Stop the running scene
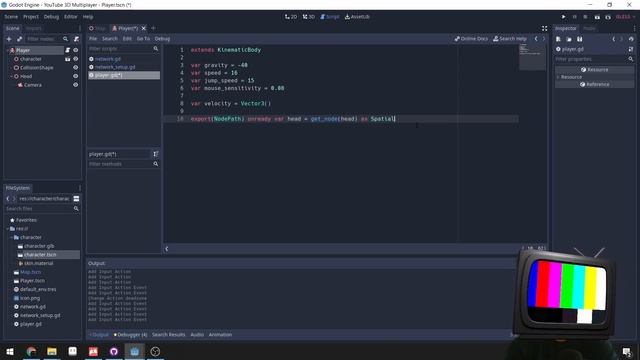Screen dimensions: 640x360 585,17
